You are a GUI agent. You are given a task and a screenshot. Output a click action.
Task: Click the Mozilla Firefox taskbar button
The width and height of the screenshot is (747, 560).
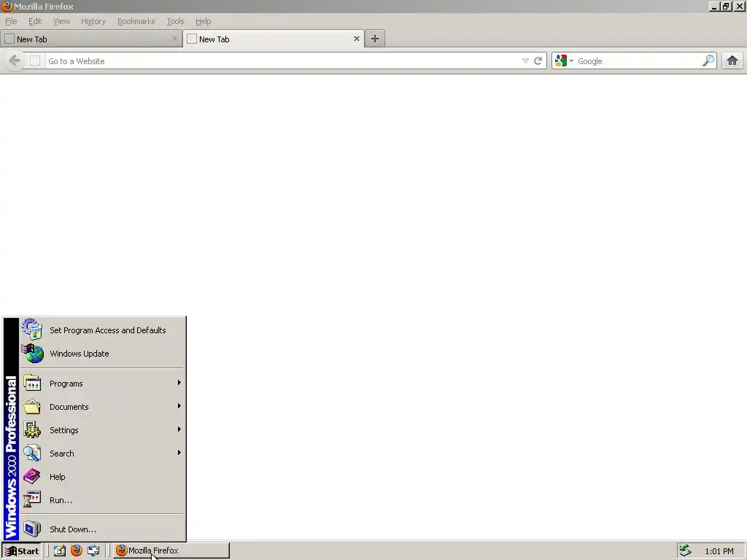[x=171, y=551]
